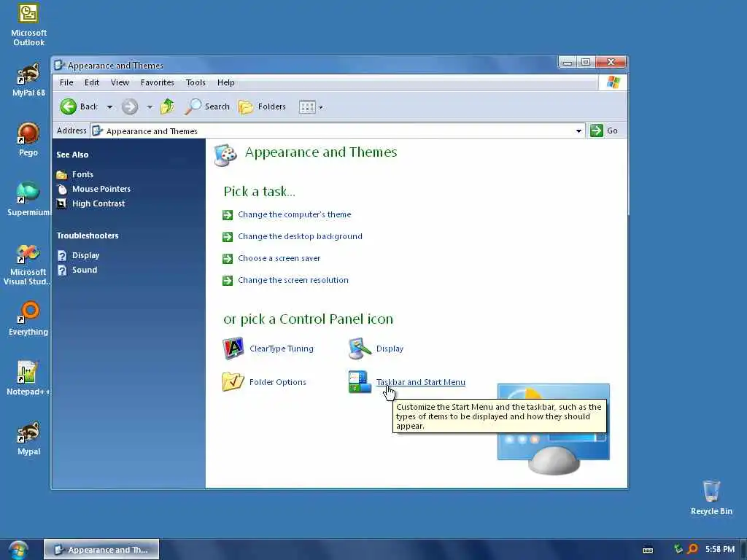
Task: Go up one level with Up folder icon
Action: [167, 106]
